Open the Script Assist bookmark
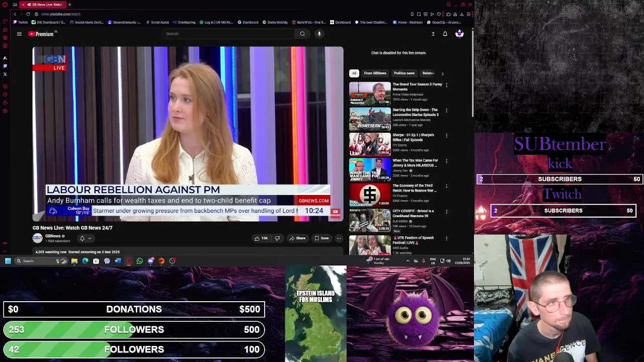 point(157,22)
